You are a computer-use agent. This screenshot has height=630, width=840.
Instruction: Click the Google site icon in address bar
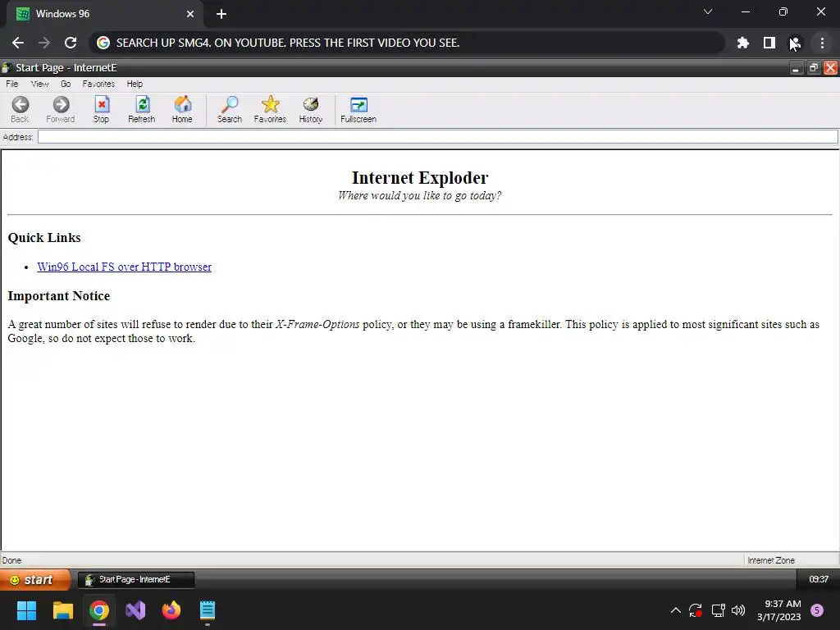[x=103, y=43]
